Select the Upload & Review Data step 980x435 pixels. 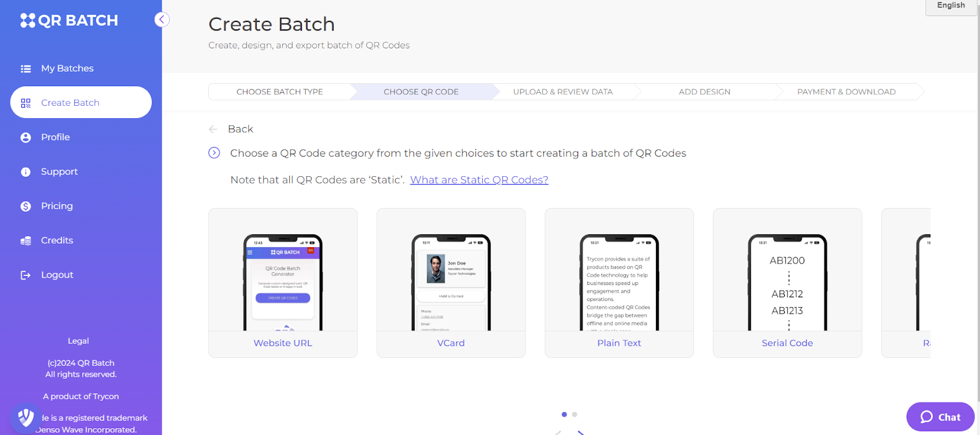[x=563, y=92]
